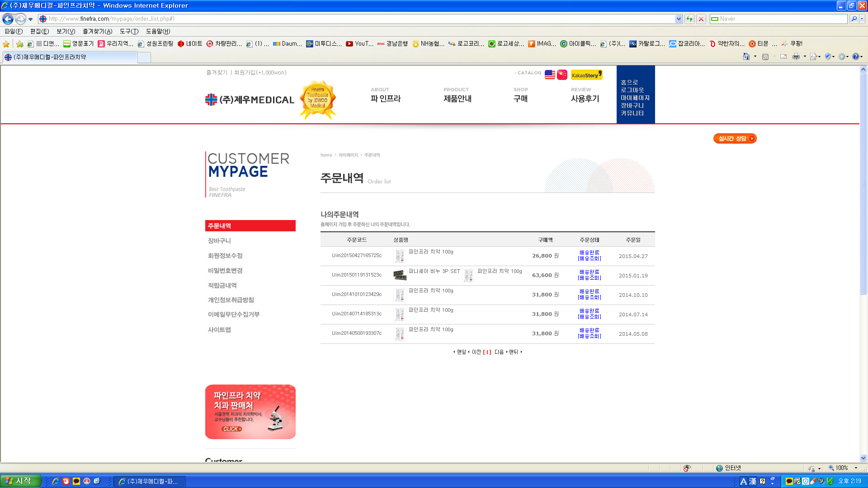868x488 pixels.
Task: Select 회원정보수정 in the sidebar
Action: [x=225, y=256]
